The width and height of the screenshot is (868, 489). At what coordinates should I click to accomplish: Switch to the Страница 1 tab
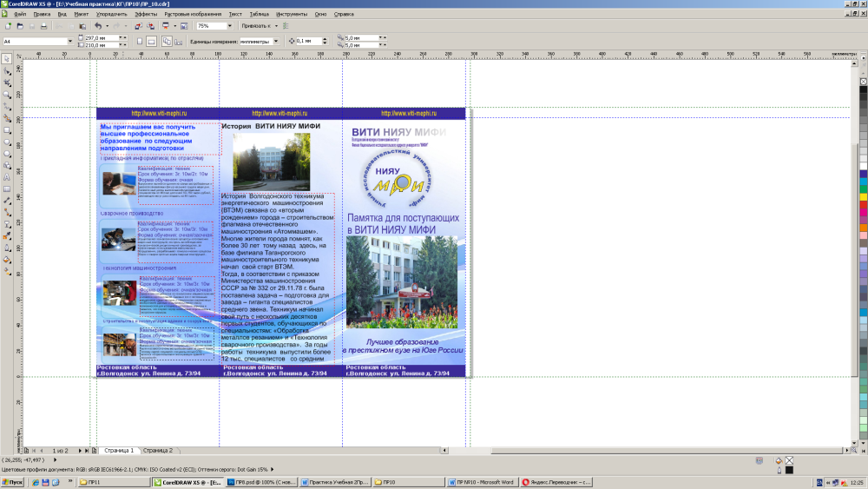[119, 450]
